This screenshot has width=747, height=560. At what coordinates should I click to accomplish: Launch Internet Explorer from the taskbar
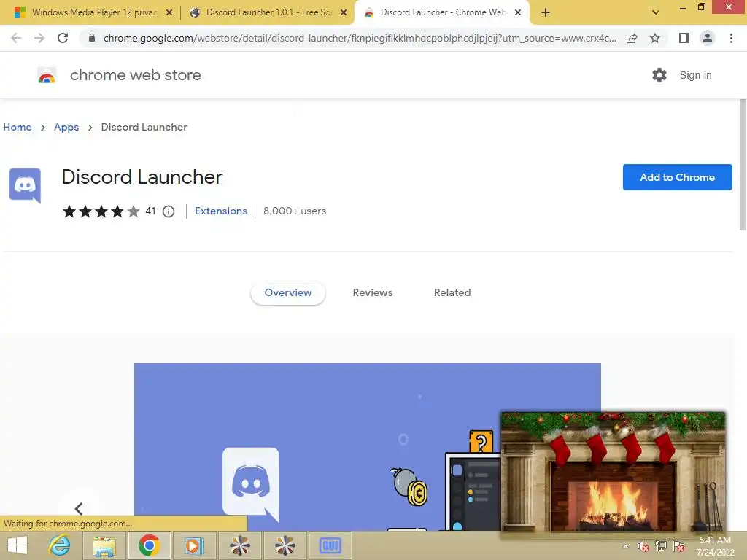point(60,545)
